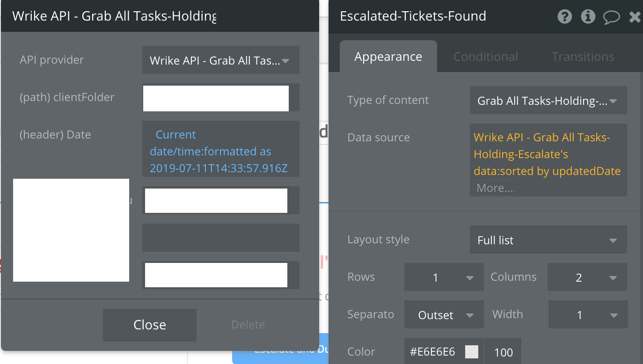Viewport: 643px width, 364px height.
Task: Click the separator color swatch
Action: 472,352
